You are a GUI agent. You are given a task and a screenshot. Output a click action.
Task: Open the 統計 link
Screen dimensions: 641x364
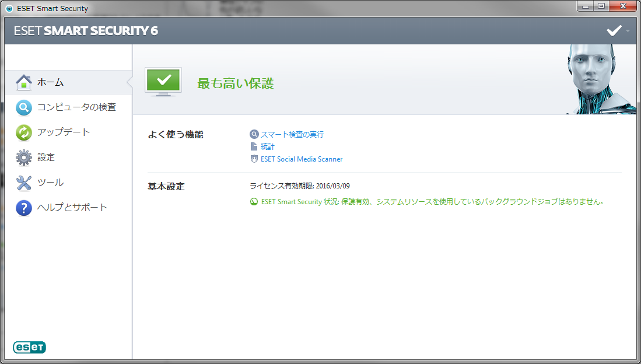pos(268,146)
